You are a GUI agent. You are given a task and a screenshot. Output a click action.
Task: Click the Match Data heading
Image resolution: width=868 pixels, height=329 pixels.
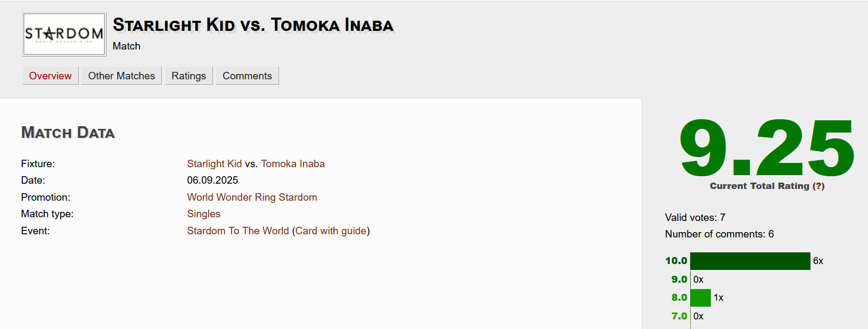click(68, 133)
